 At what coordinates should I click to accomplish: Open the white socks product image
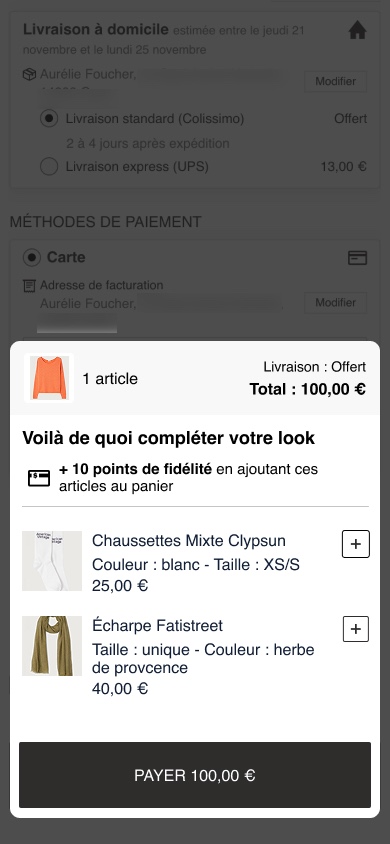tap(52, 561)
